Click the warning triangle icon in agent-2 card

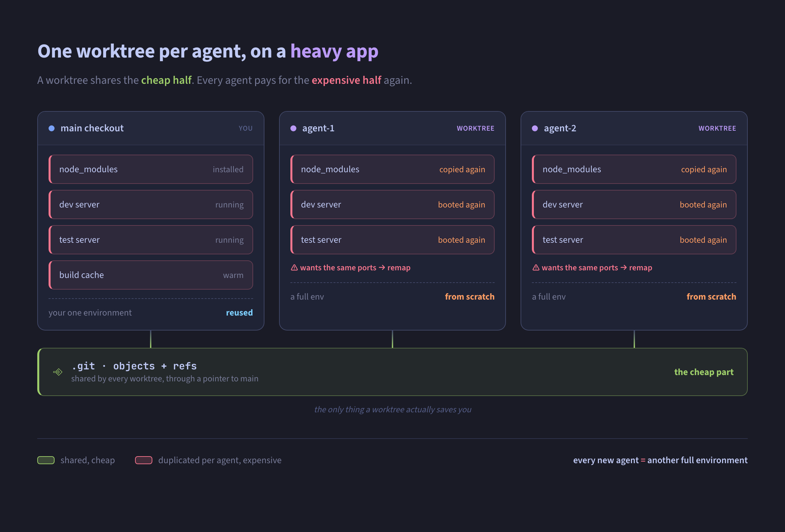pos(536,267)
